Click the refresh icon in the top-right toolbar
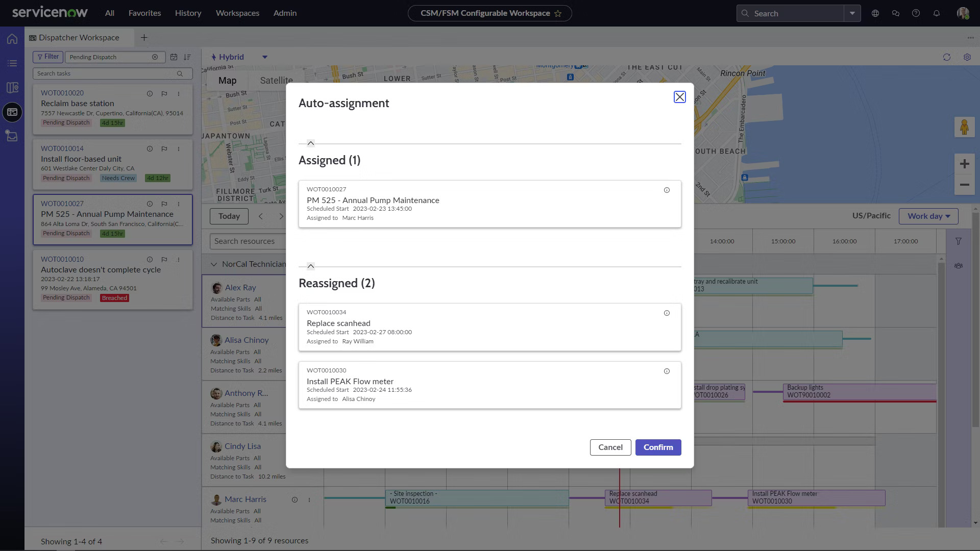Screen dimensions: 980x551 946,57
